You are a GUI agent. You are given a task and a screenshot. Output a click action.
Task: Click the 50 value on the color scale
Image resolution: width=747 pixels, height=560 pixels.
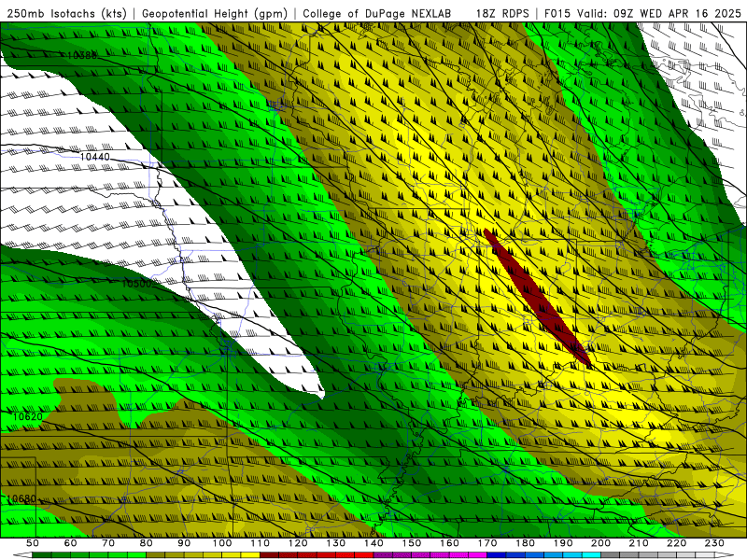33,543
